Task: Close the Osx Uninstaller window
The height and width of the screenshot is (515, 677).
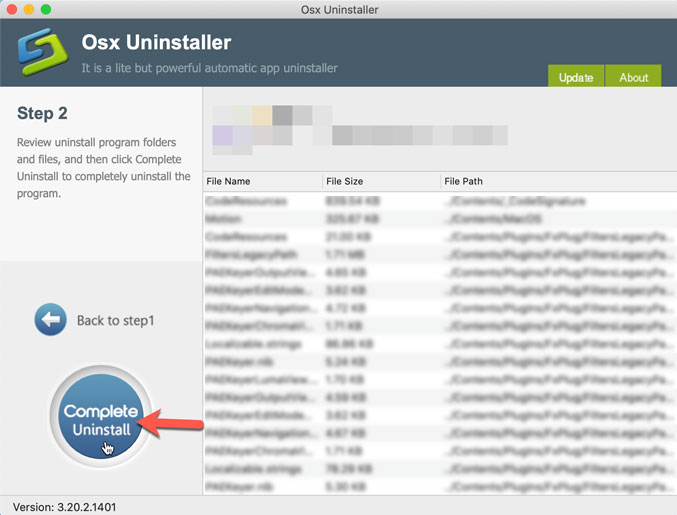Action: click(12, 9)
